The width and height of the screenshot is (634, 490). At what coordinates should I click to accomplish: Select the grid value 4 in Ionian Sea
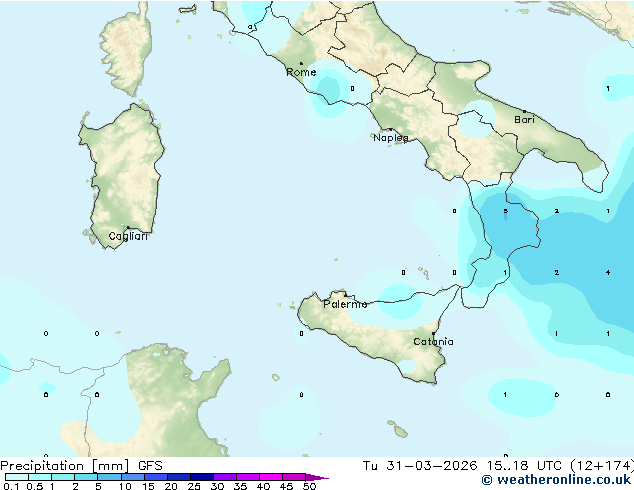(608, 272)
